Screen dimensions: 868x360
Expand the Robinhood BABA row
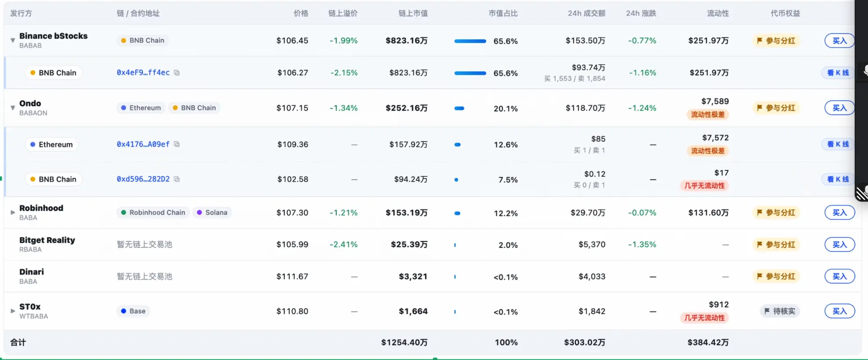[x=13, y=213]
